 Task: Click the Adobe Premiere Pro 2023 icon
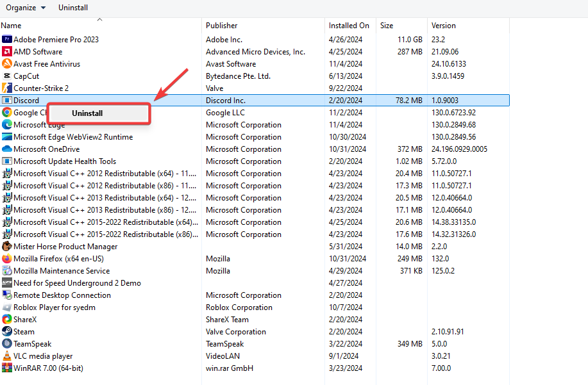7,40
